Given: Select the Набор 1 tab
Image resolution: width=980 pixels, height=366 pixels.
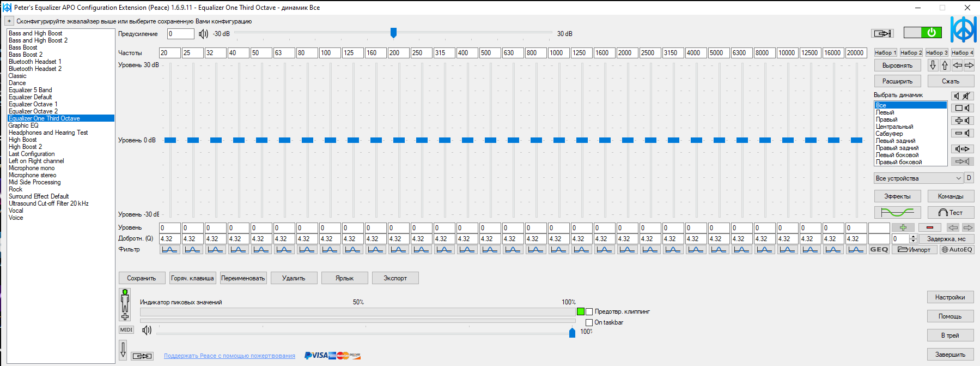Looking at the screenshot, I should pyautogui.click(x=885, y=53).
